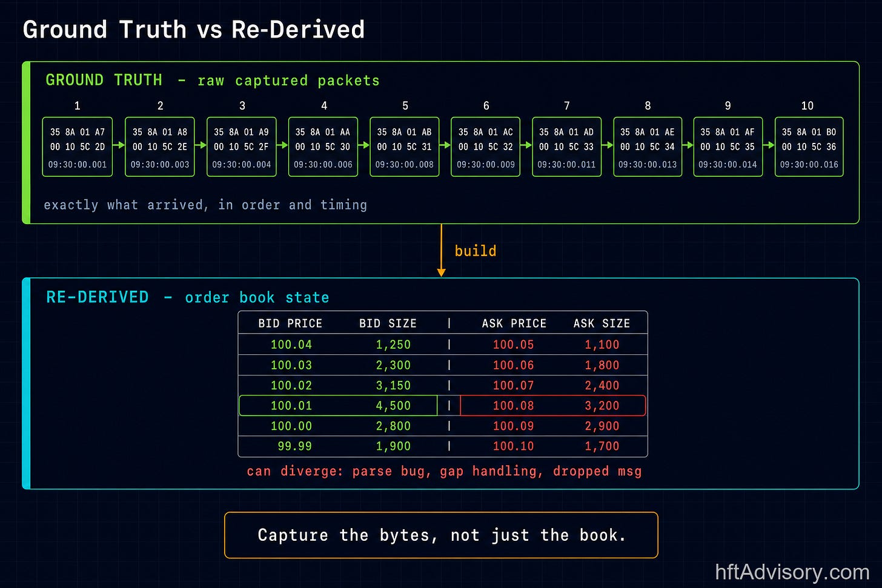Select bid price 100.02

tap(291, 385)
